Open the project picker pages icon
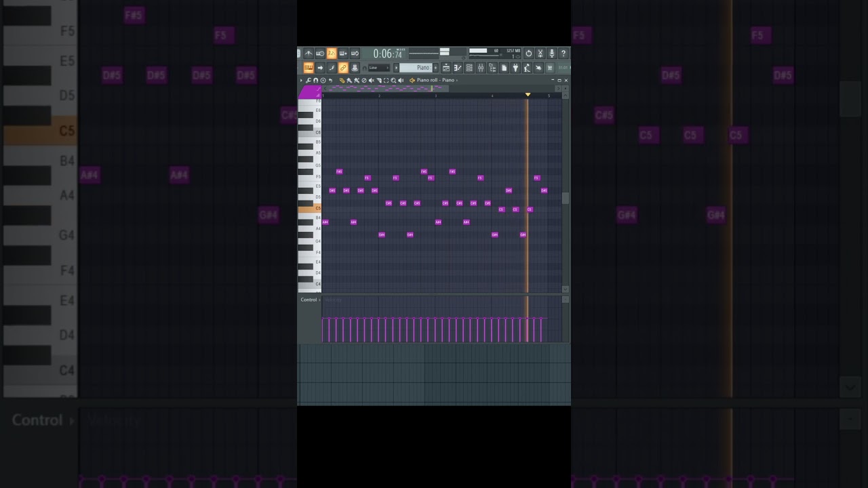 pos(504,68)
